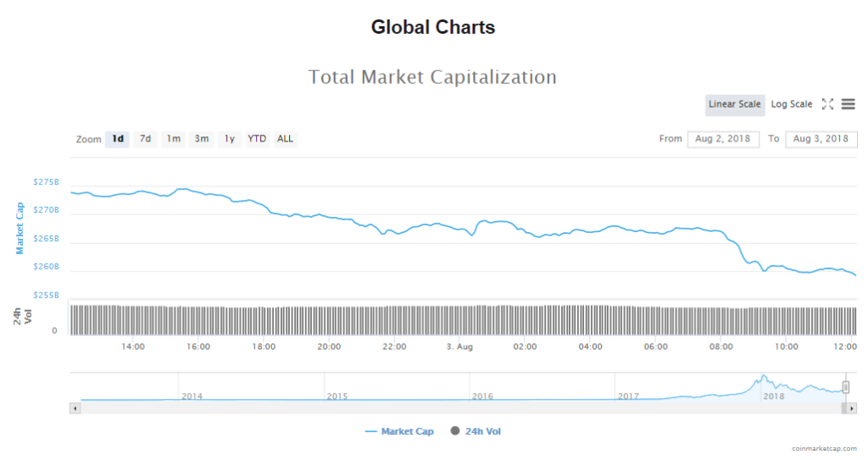The width and height of the screenshot is (868, 460).
Task: Toggle fullscreen chart view icon
Action: (x=828, y=104)
